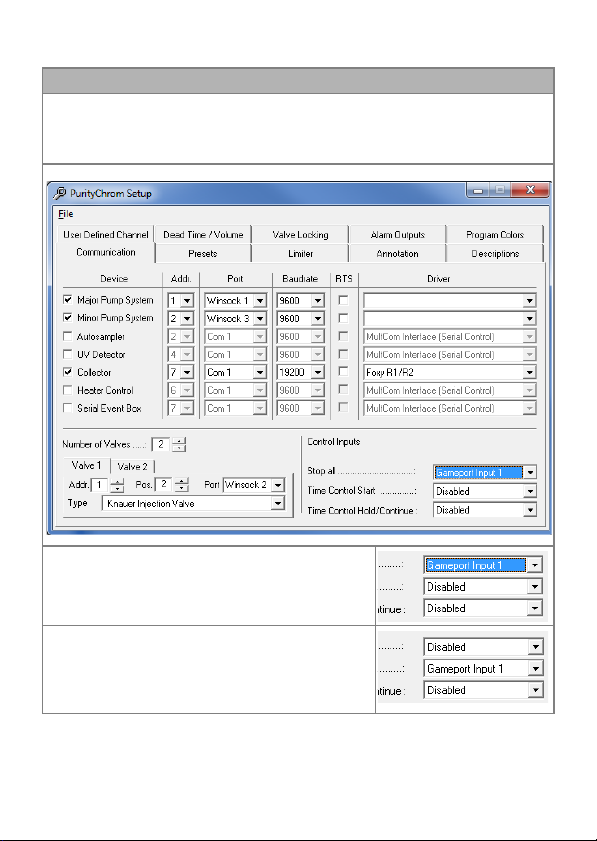This screenshot has height=841, width=597.
Task: Open Major Pump System port dropdown Winsock 1
Action: click(x=260, y=301)
